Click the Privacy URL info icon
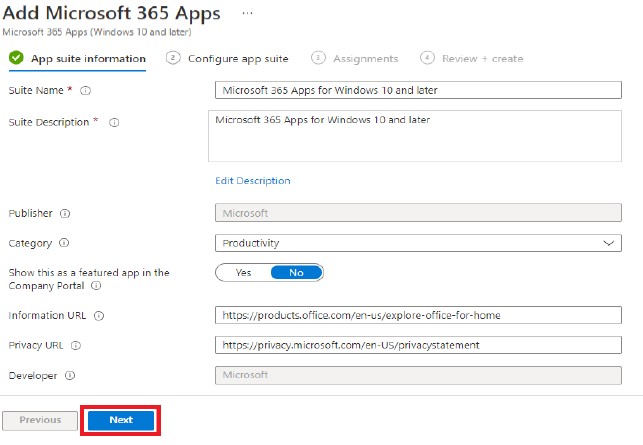Screen dimensions: 643x445 76,346
